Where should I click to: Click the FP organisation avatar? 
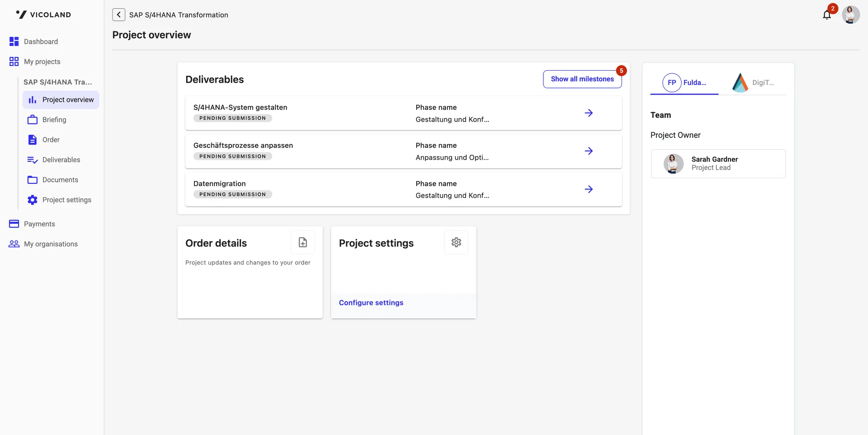tap(672, 82)
